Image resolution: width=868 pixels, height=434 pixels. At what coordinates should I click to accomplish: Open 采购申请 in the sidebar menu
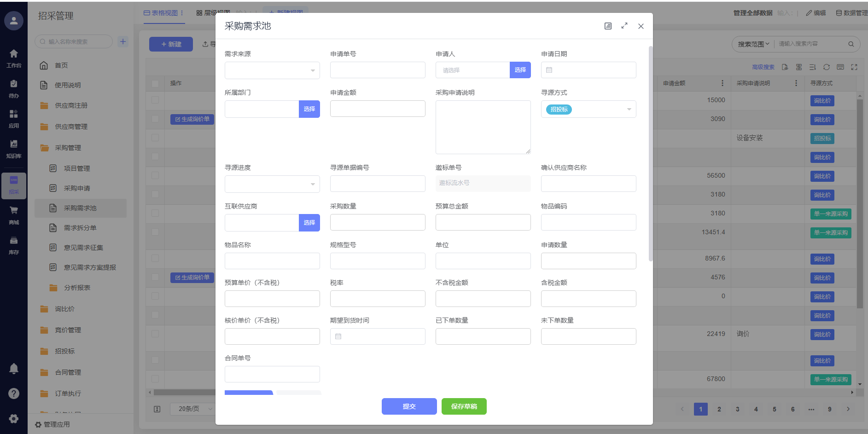click(77, 188)
